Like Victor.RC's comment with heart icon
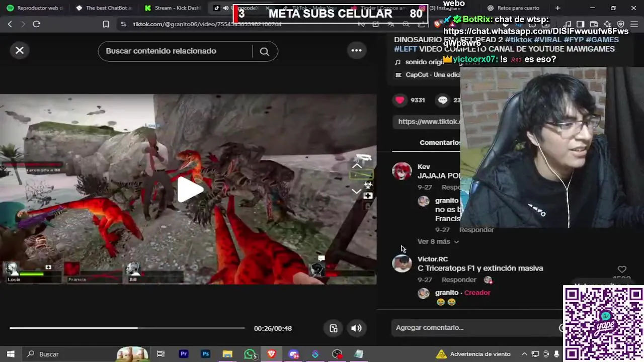644x362 pixels. tap(622, 269)
